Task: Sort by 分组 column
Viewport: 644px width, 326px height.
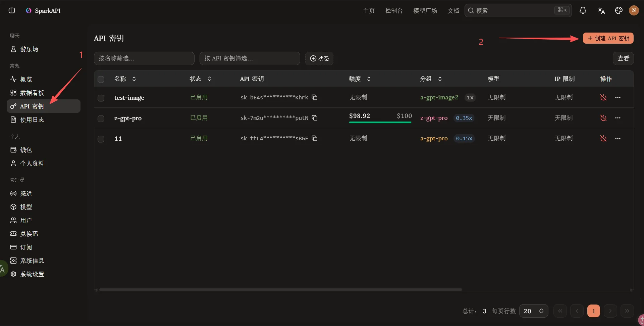Action: [431, 79]
